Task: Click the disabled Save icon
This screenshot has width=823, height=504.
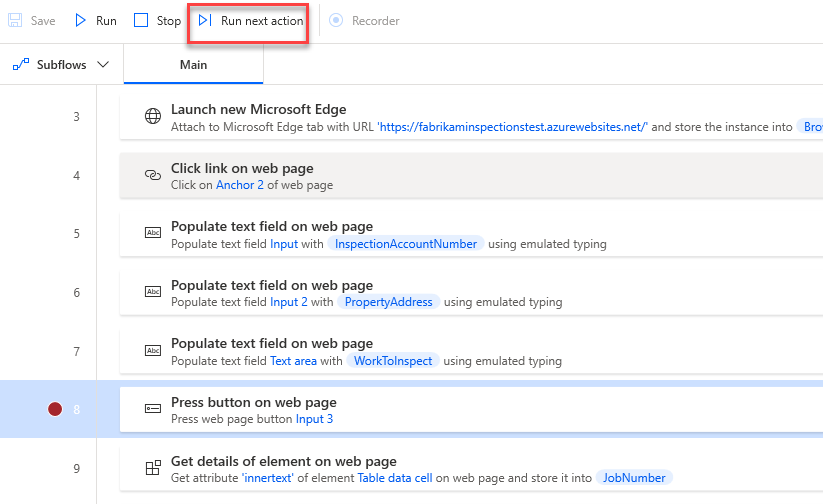Action: [x=15, y=20]
